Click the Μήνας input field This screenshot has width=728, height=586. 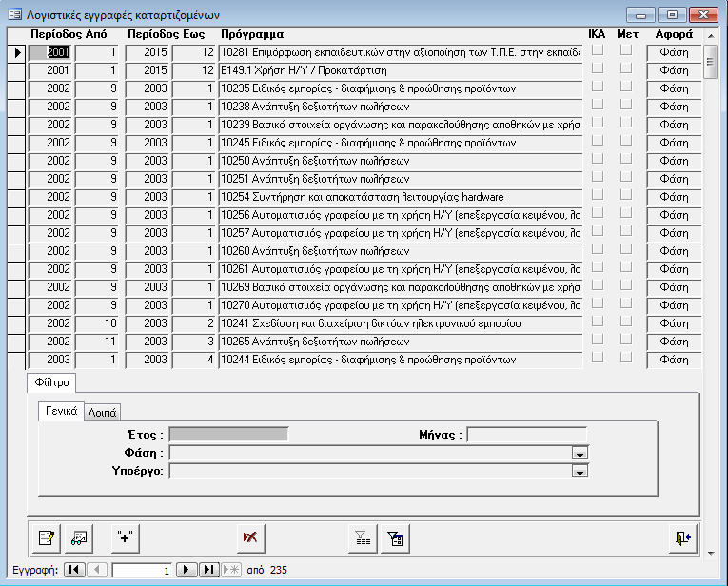tap(526, 435)
